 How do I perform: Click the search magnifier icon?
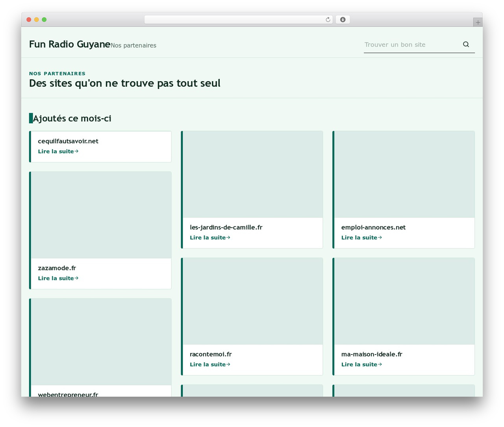pyautogui.click(x=466, y=45)
